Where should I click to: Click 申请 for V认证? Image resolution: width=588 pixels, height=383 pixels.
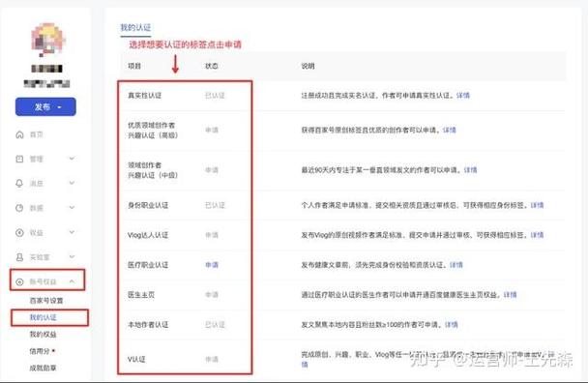click(x=212, y=359)
